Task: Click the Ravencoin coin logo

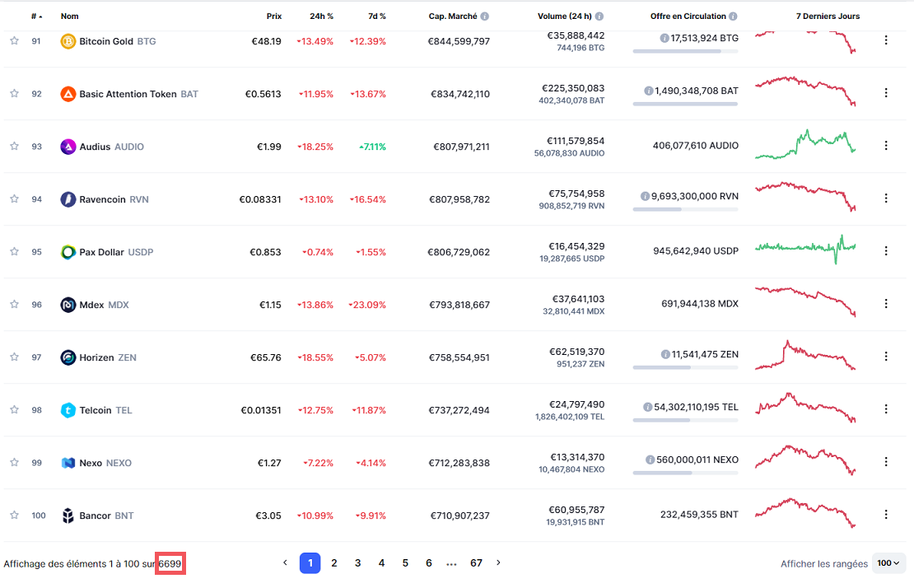Action: (x=69, y=198)
